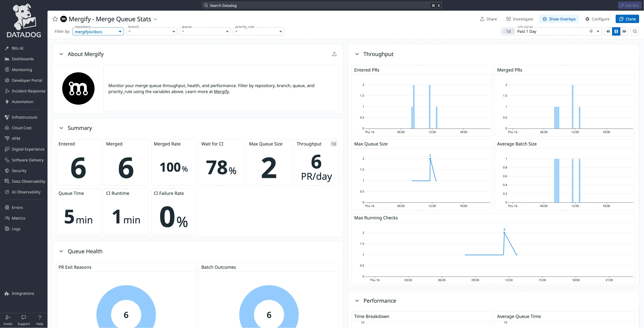Click the Entered summary value 6

point(78,168)
